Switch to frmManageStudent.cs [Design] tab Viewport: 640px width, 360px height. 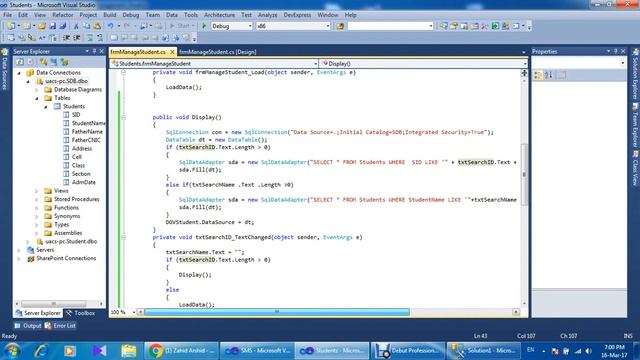pyautogui.click(x=218, y=52)
